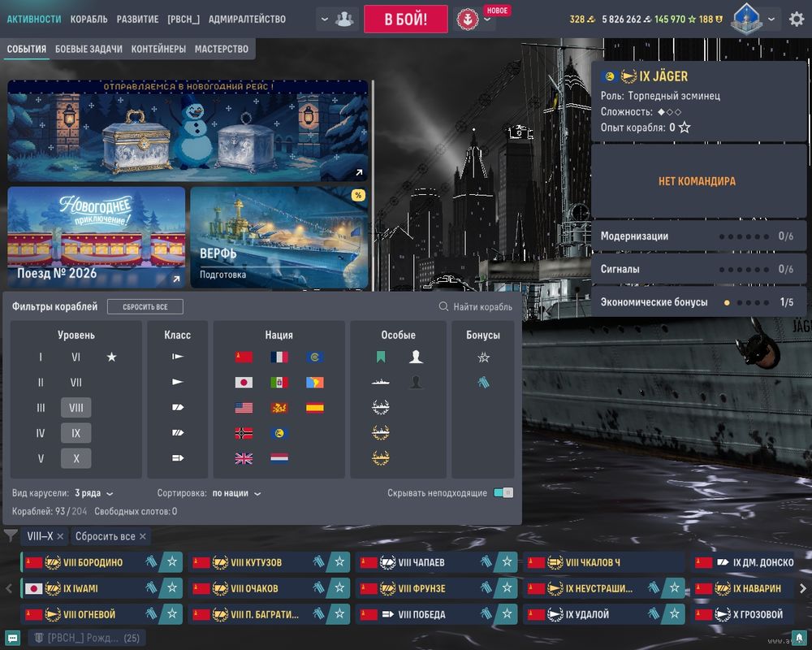Click the Модернизации slots progress row
The height and width of the screenshot is (650, 812).
tap(698, 236)
